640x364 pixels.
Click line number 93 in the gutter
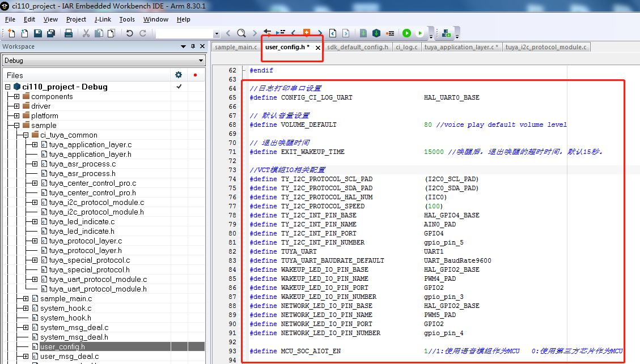[x=232, y=351]
